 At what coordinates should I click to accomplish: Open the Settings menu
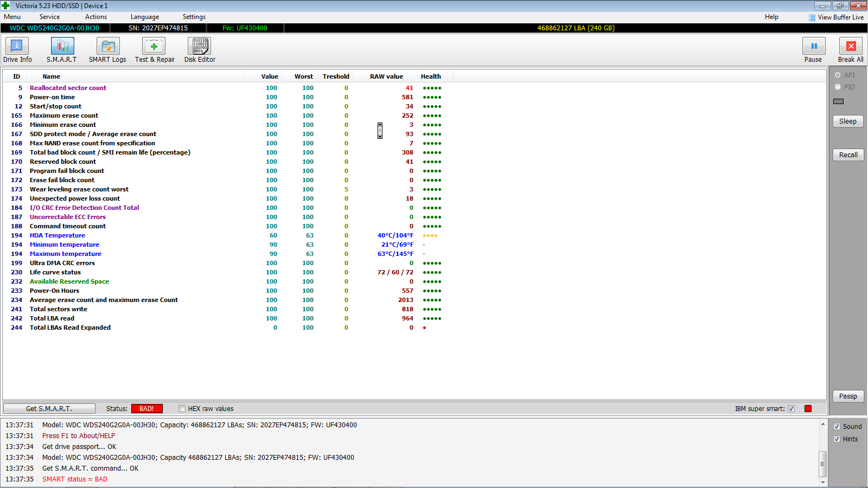coord(194,17)
